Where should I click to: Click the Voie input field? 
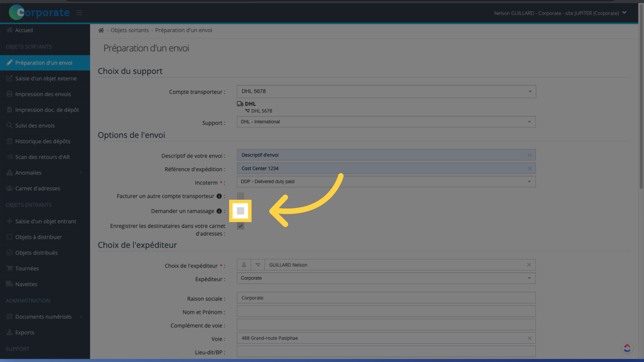click(x=386, y=338)
